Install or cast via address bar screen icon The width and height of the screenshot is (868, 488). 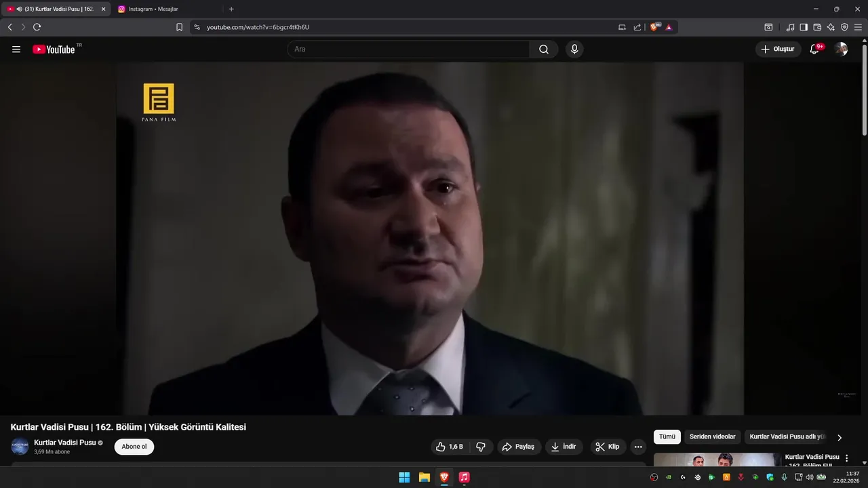(622, 27)
